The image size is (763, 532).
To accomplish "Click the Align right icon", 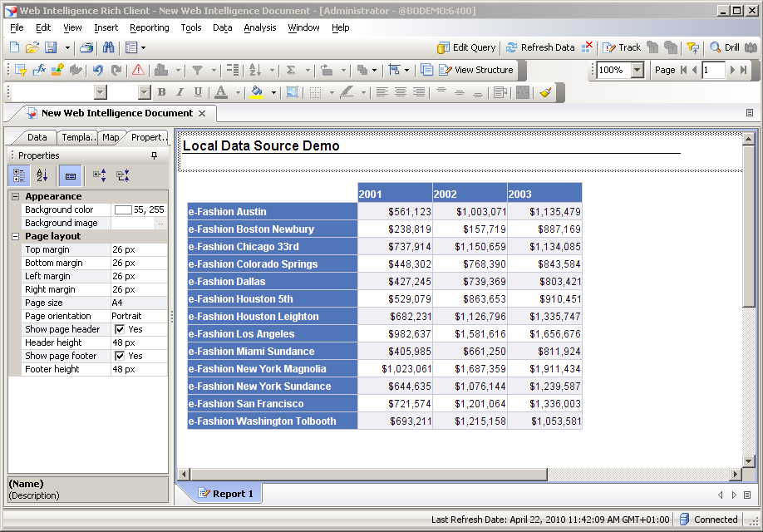I will 419,92.
